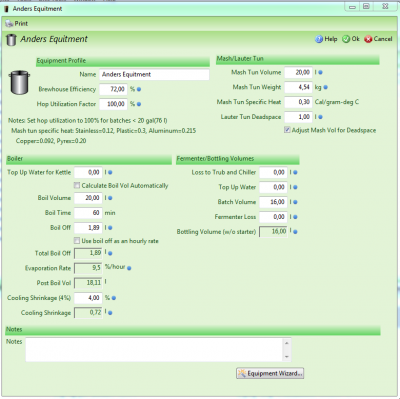
Task: Click info dot beside Lauter Tun Deadspace
Action: [x=320, y=117]
